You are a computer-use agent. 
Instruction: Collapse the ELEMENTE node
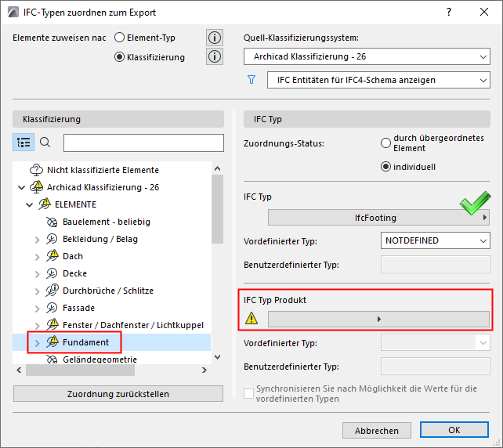coord(29,204)
